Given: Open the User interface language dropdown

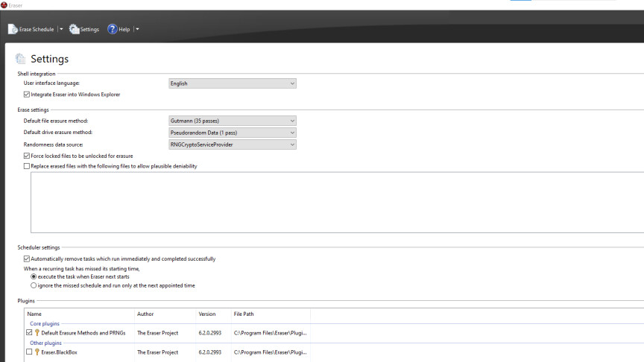Looking at the screenshot, I should (x=233, y=83).
